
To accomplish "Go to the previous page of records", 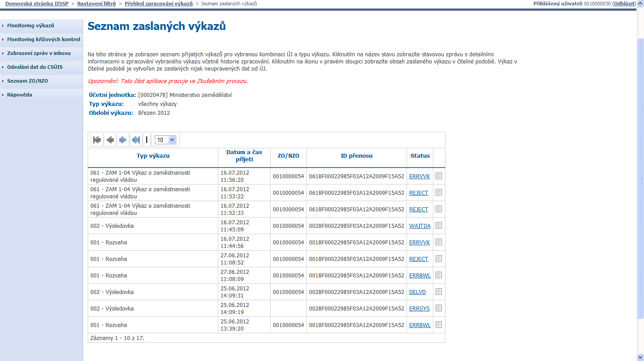I will (110, 140).
